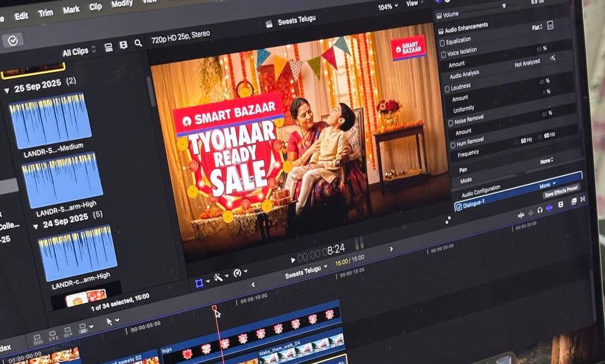The image size is (605, 364).
Task: Enable the Voice Isolation checkbox
Action: point(444,54)
